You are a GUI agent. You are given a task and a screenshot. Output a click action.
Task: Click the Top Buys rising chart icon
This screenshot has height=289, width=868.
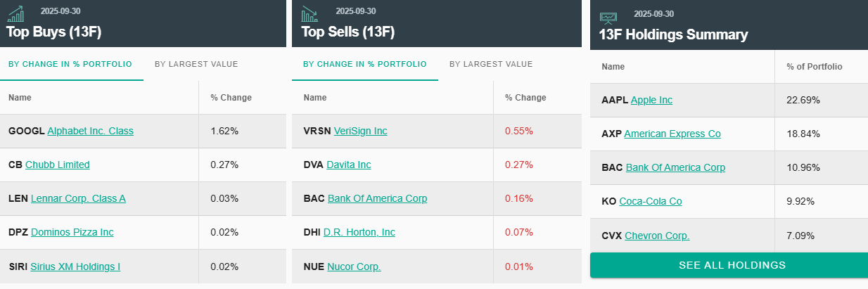coord(15,13)
